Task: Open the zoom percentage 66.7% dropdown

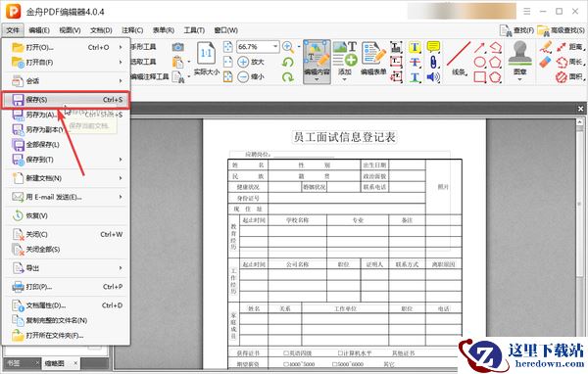Action: click(x=275, y=47)
